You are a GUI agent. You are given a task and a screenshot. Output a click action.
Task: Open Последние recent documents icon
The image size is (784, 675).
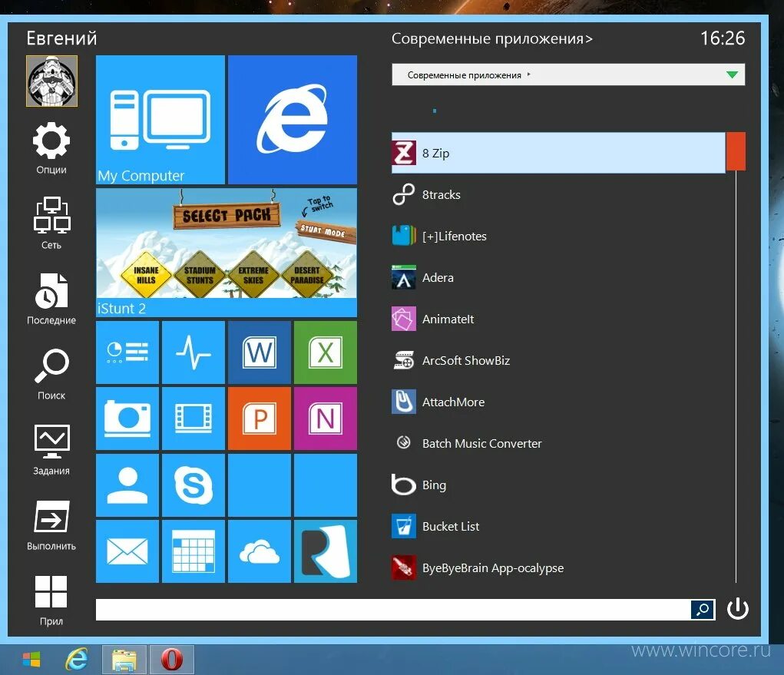[51, 290]
